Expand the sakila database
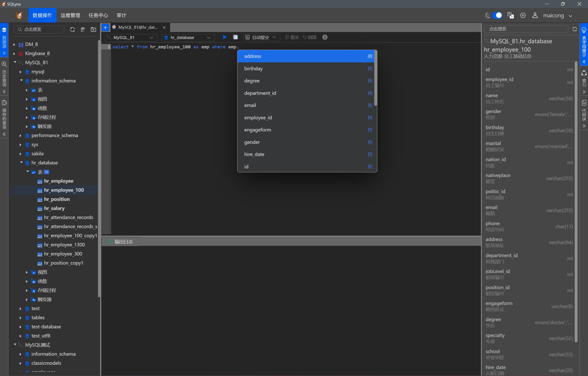Screen dimensions: 588x376 (x=21, y=154)
